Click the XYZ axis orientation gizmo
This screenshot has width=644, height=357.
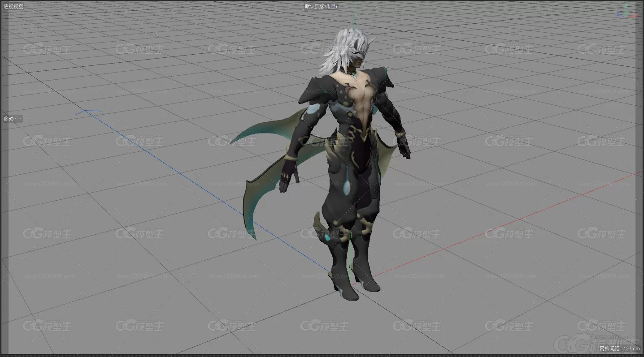pyautogui.click(x=626, y=12)
